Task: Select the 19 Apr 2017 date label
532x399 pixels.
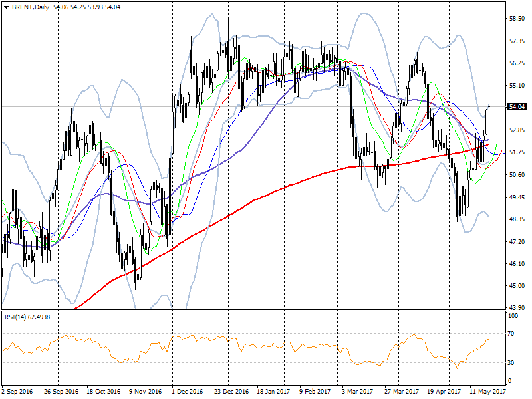Action: (x=444, y=392)
